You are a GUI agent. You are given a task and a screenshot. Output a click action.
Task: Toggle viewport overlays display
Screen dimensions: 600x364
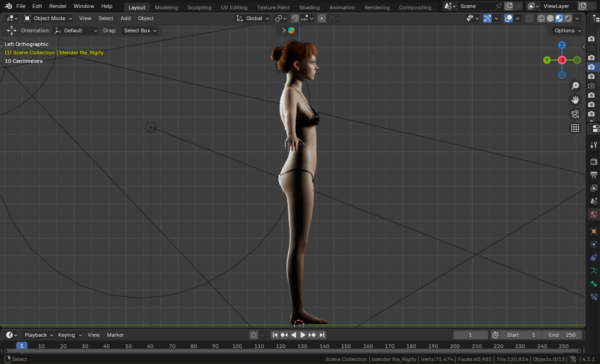pos(508,18)
